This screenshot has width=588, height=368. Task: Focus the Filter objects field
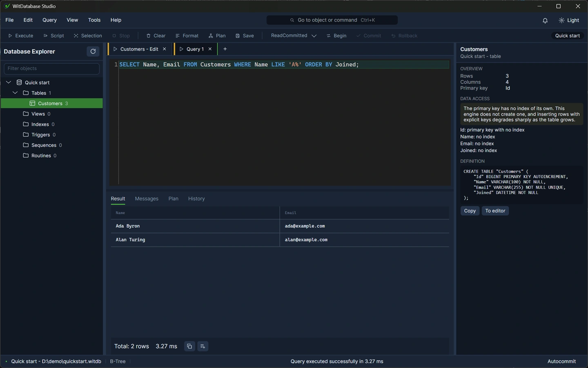51,69
